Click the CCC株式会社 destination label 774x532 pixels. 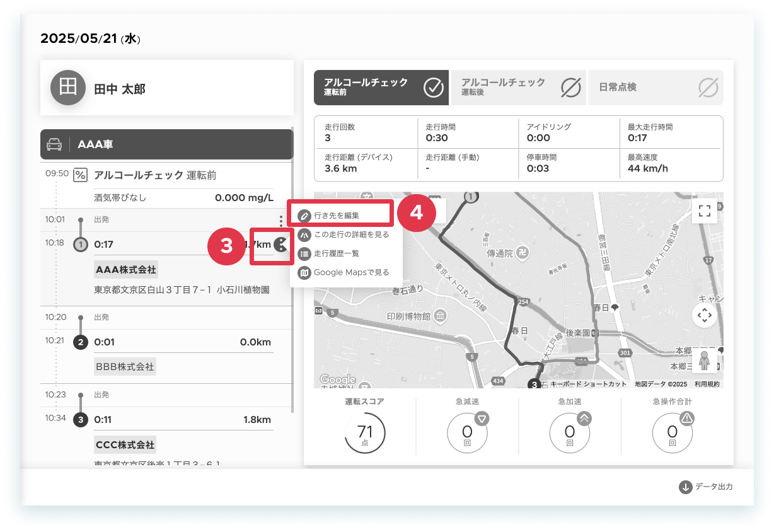pos(125,445)
